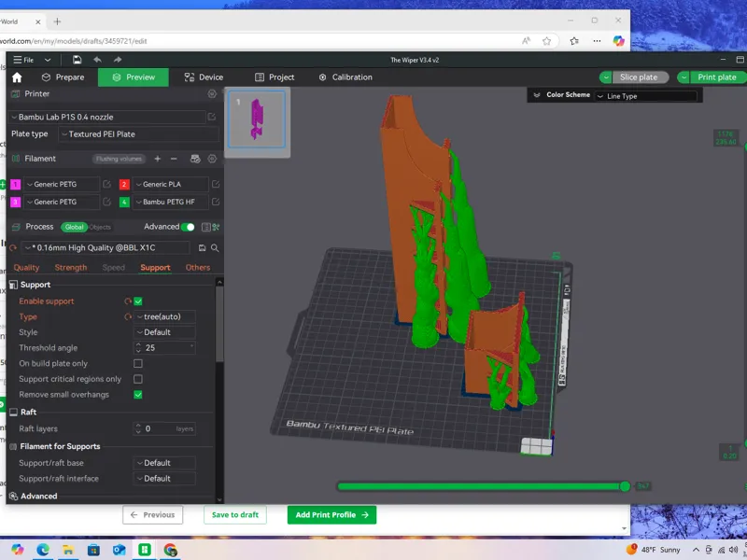The image size is (747, 560).
Task: Click Edge favorites star icon
Action: coord(546,41)
